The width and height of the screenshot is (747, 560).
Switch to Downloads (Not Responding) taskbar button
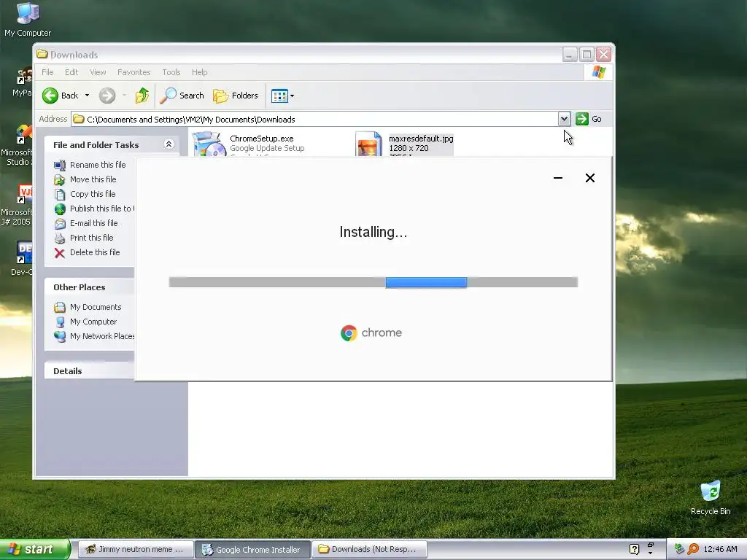pos(369,550)
